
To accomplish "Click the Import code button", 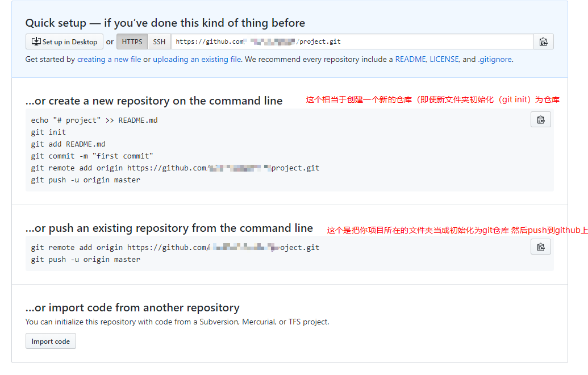I will click(x=51, y=341).
